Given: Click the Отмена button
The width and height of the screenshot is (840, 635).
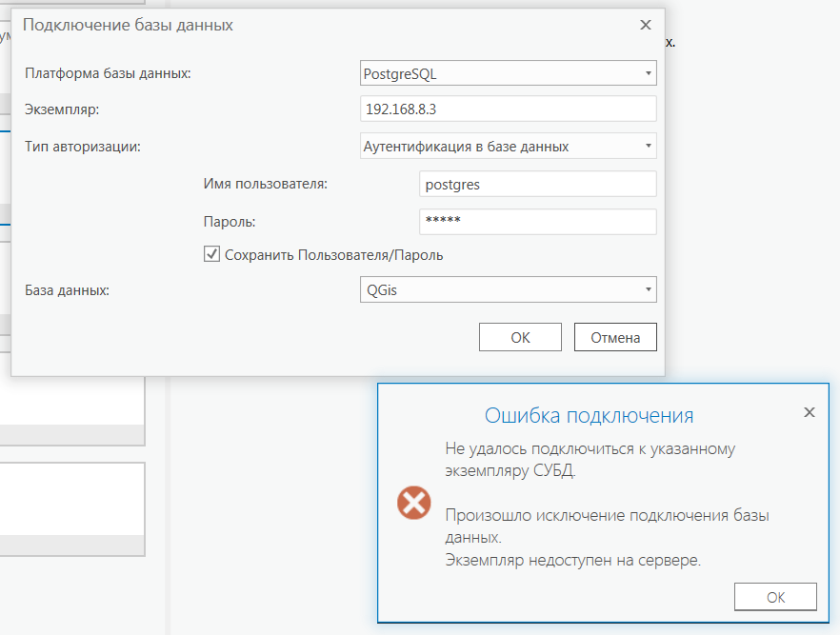Looking at the screenshot, I should 615,337.
